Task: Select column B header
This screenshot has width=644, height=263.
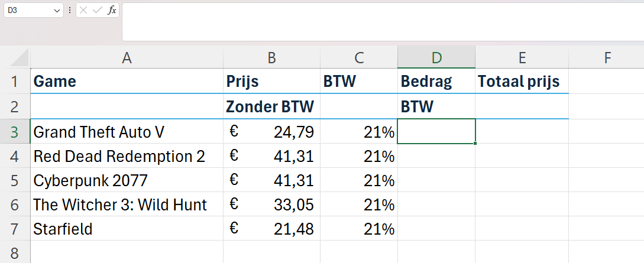Action: [x=272, y=58]
